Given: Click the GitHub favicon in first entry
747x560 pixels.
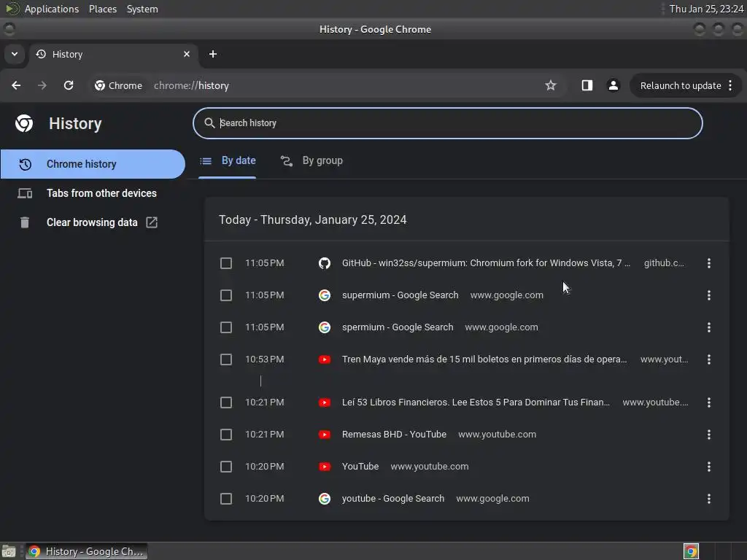Looking at the screenshot, I should pyautogui.click(x=325, y=262).
